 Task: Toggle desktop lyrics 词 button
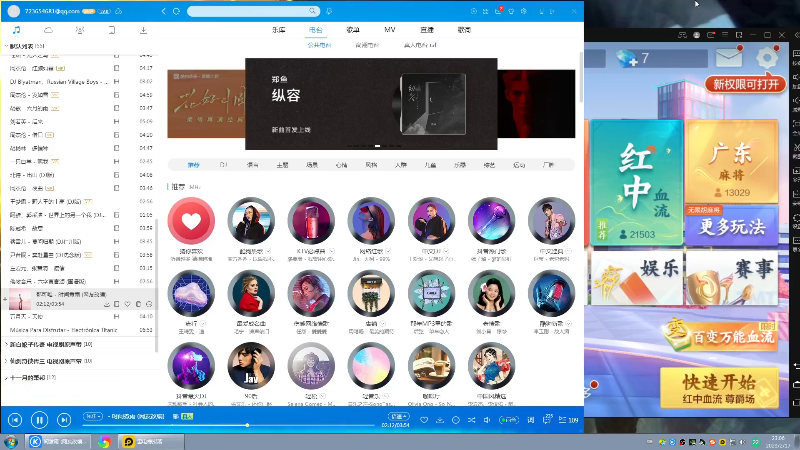click(531, 420)
